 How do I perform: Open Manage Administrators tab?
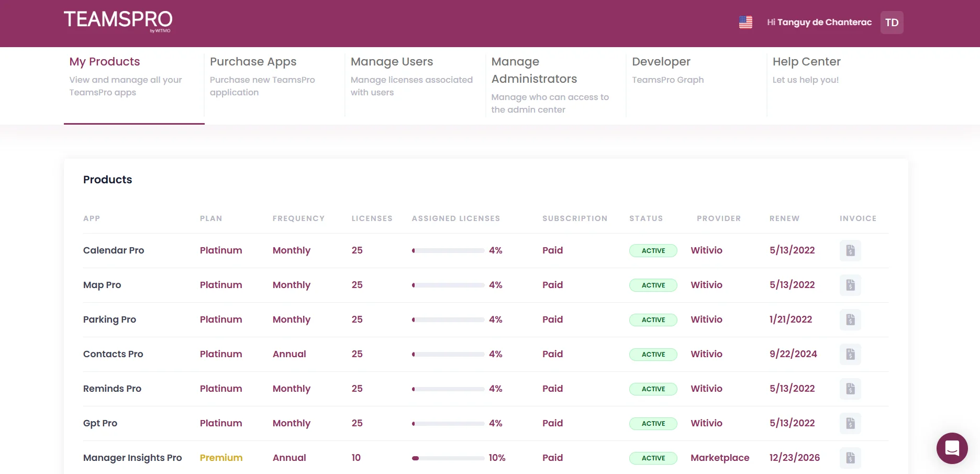point(556,85)
